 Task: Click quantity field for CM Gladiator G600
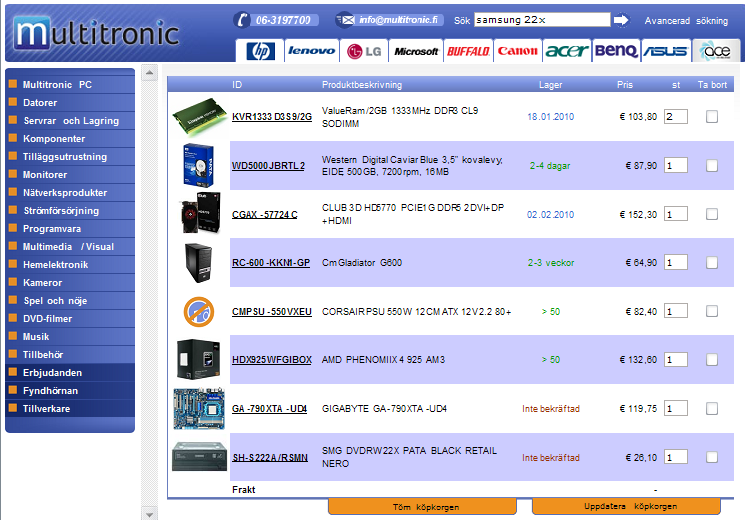[676, 262]
